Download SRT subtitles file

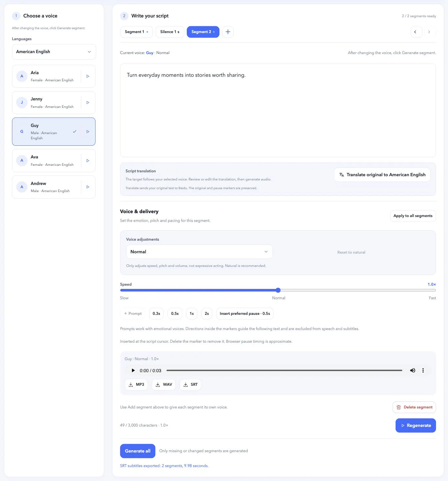[x=190, y=384]
